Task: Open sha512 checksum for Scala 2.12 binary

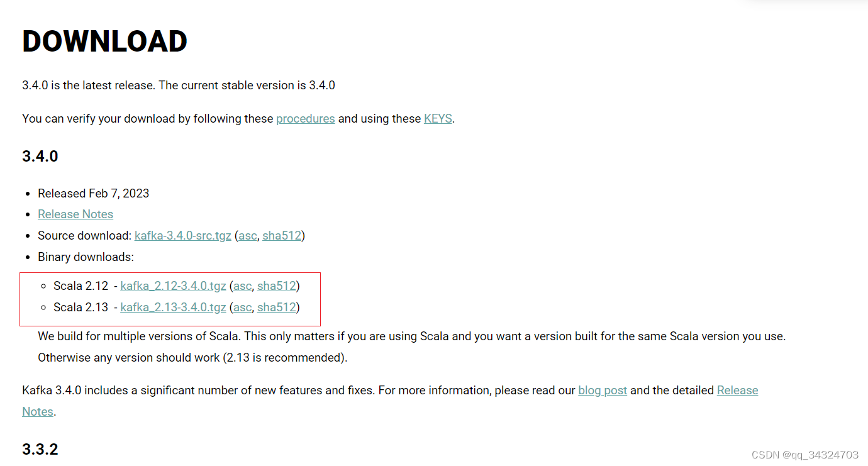Action: point(276,286)
